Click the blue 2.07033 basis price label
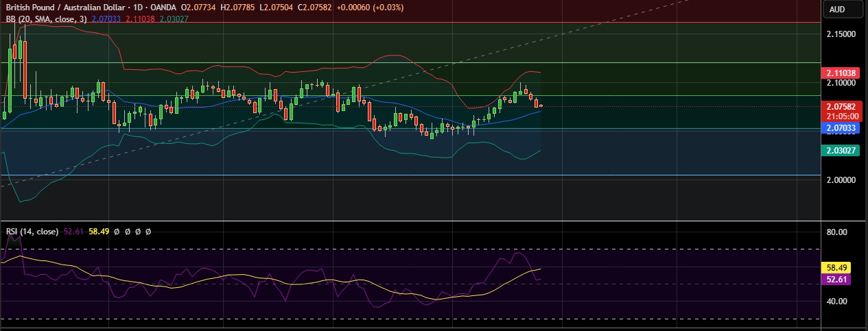The image size is (868, 331). click(x=840, y=127)
